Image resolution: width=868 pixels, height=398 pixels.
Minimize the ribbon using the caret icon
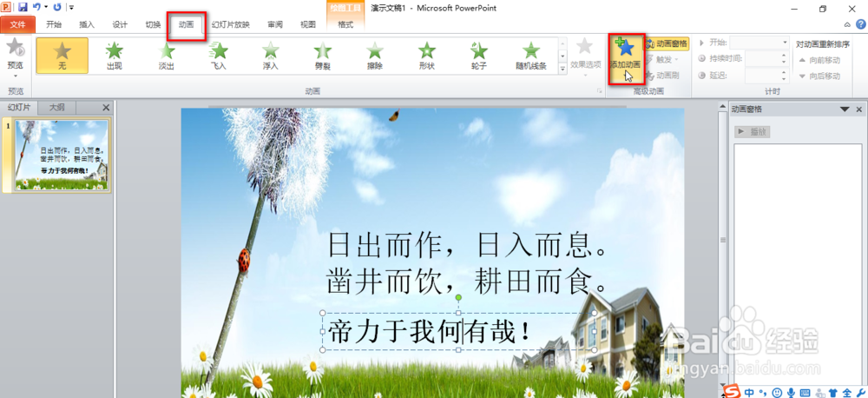tap(847, 24)
